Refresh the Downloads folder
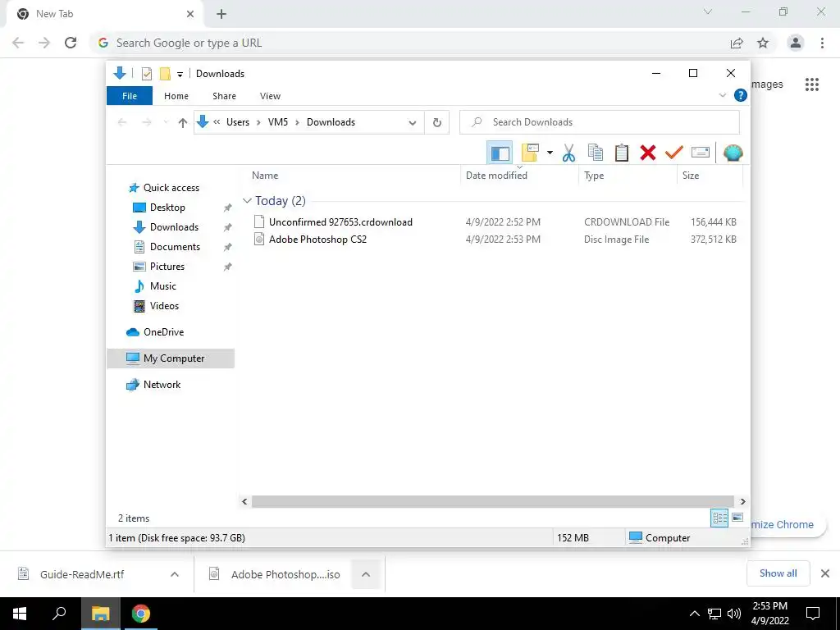840x630 pixels. (x=437, y=123)
